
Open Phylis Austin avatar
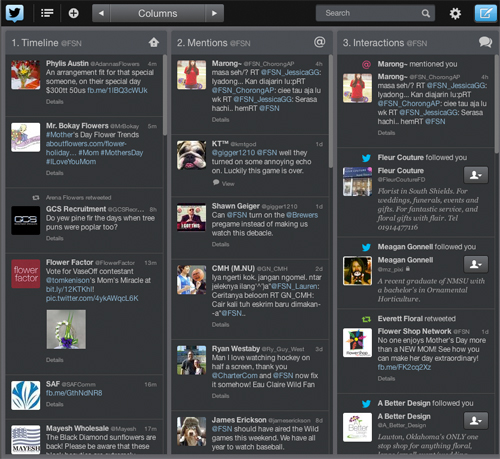[x=26, y=75]
